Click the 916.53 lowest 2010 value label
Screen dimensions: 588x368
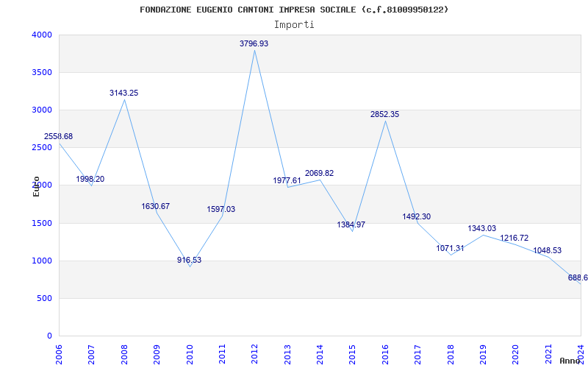[189, 261]
